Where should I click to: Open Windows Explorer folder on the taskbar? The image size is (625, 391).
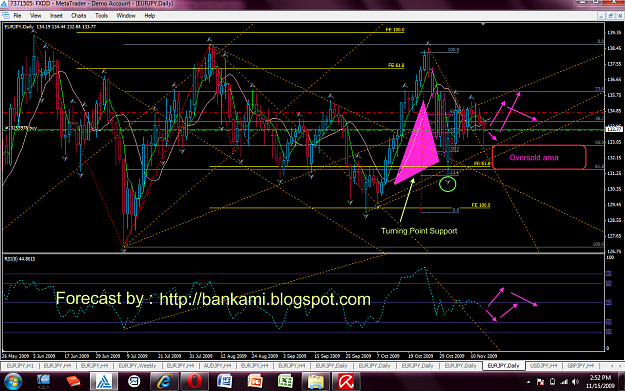coord(316,381)
